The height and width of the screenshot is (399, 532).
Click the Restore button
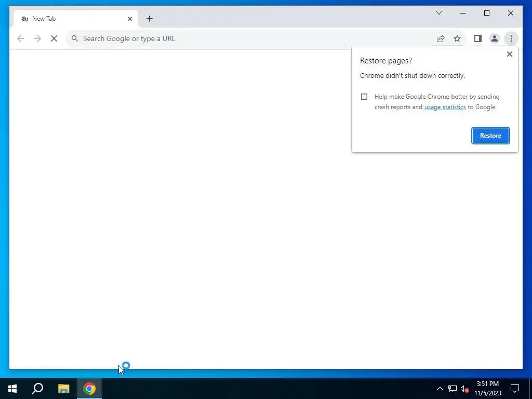pos(490,136)
